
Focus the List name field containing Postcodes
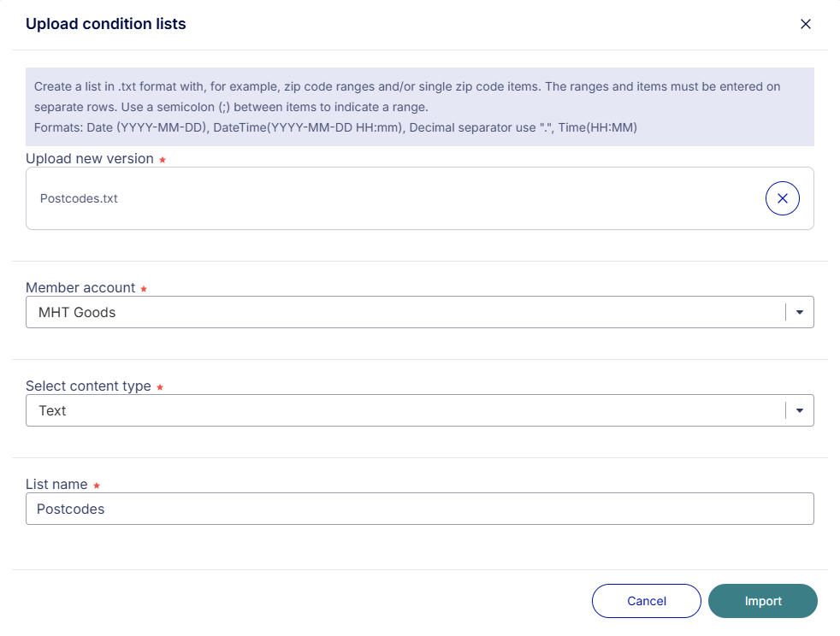pos(419,509)
